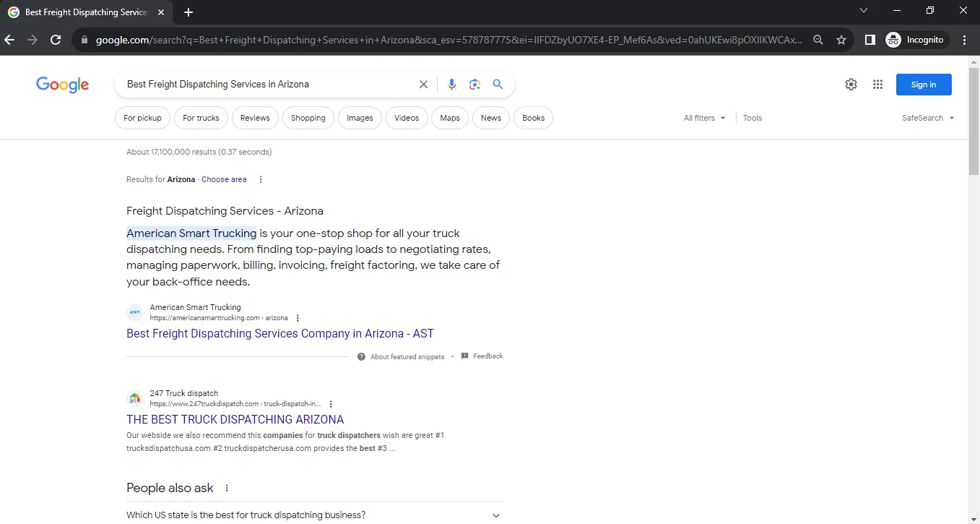Viewport: 980px width, 524px height.
Task: Expand 'Which US state is the best' question
Action: 495,515
